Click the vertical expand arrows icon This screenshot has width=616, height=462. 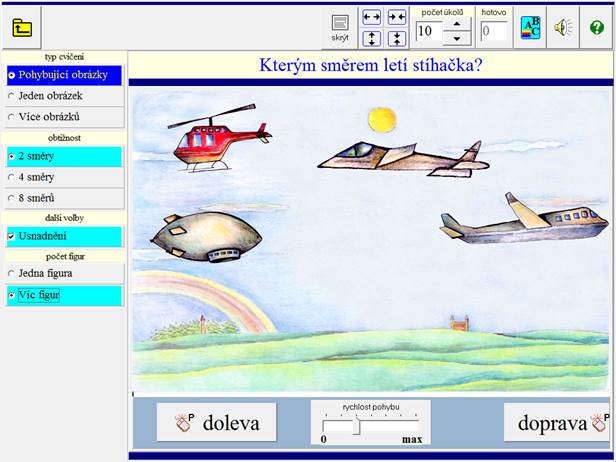click(371, 39)
